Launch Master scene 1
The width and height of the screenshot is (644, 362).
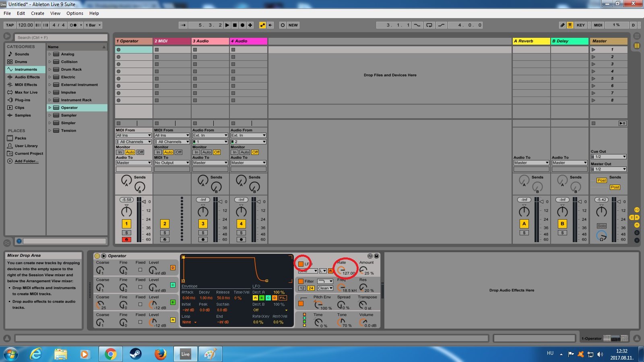(593, 49)
